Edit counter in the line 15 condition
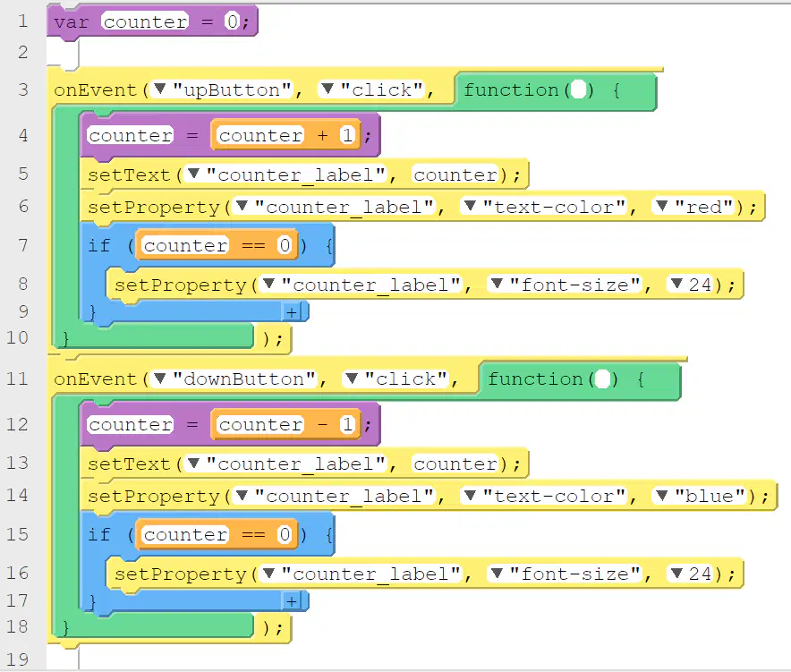Screen dimensions: 791x672 click(185, 534)
